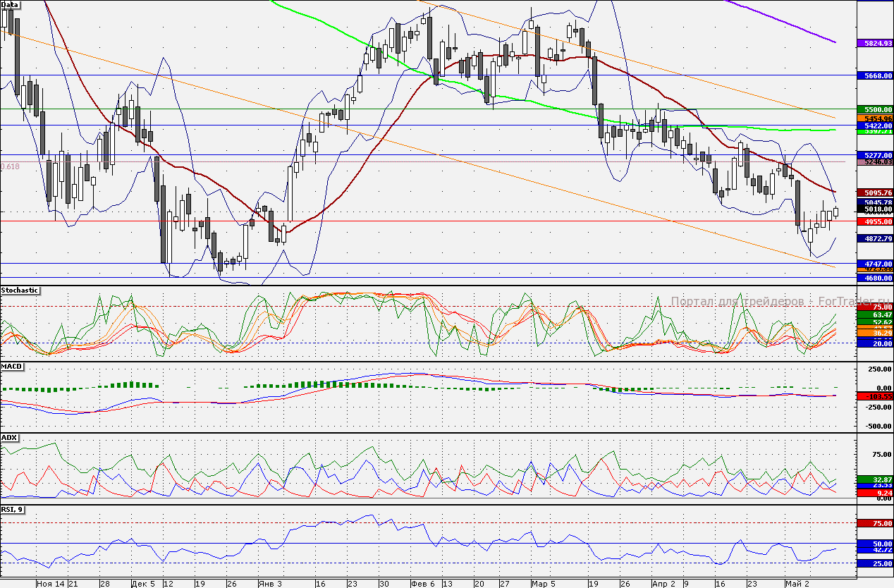
Task: Click the black 5018.00 current price label
Action: 874,209
